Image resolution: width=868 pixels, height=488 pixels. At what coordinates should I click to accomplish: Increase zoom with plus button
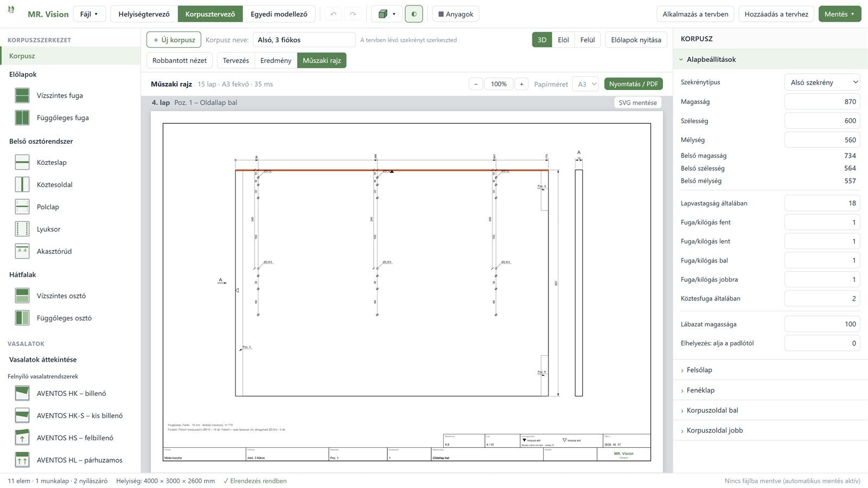(521, 84)
